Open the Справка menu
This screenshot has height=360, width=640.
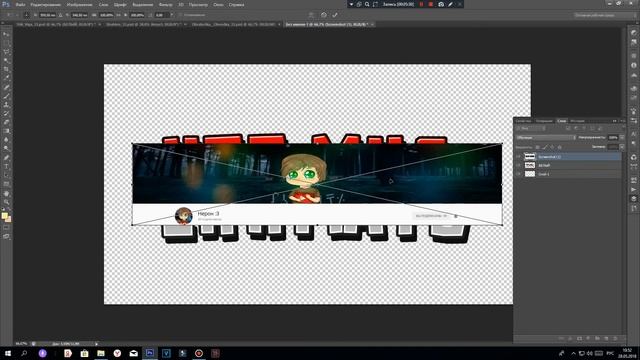click(236, 4)
